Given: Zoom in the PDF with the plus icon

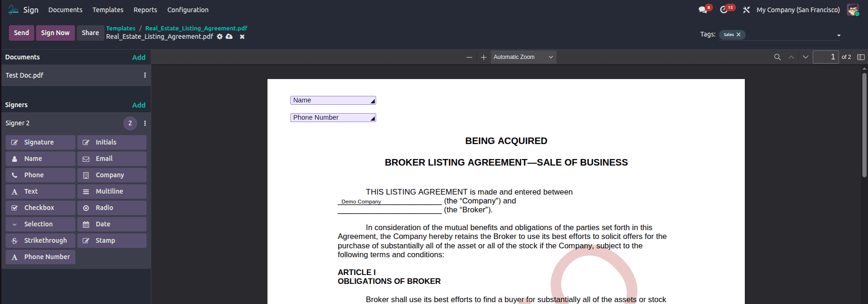Looking at the screenshot, I should [x=484, y=57].
